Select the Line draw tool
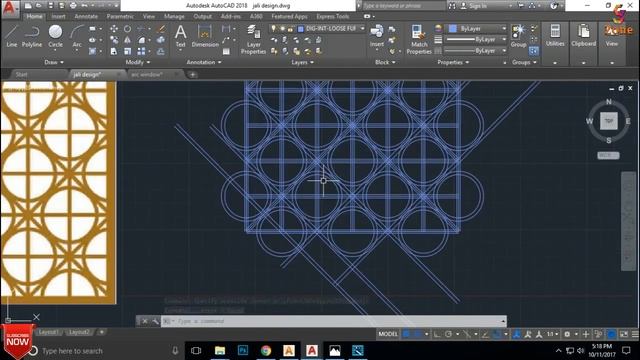Viewport: 640px width, 360px height. [11, 36]
